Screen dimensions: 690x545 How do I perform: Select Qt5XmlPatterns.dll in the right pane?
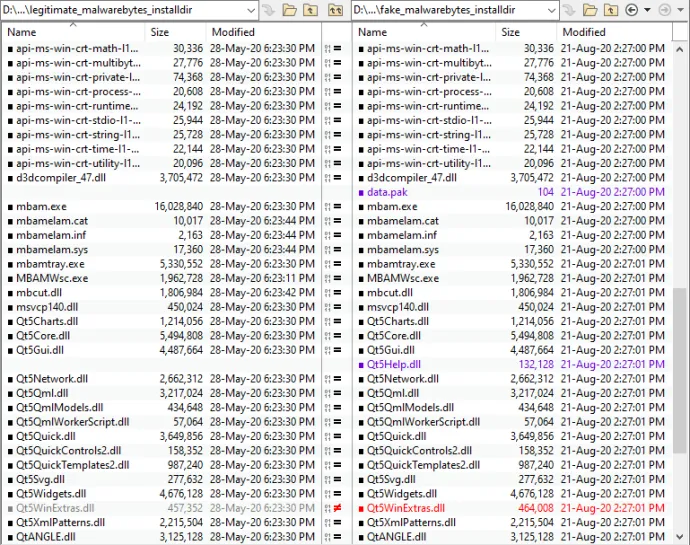pyautogui.click(x=411, y=523)
